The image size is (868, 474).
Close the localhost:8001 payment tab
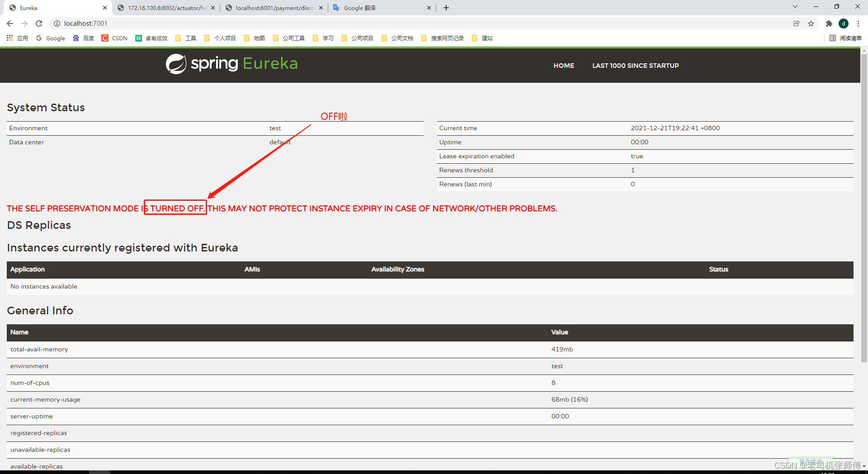tap(321, 8)
